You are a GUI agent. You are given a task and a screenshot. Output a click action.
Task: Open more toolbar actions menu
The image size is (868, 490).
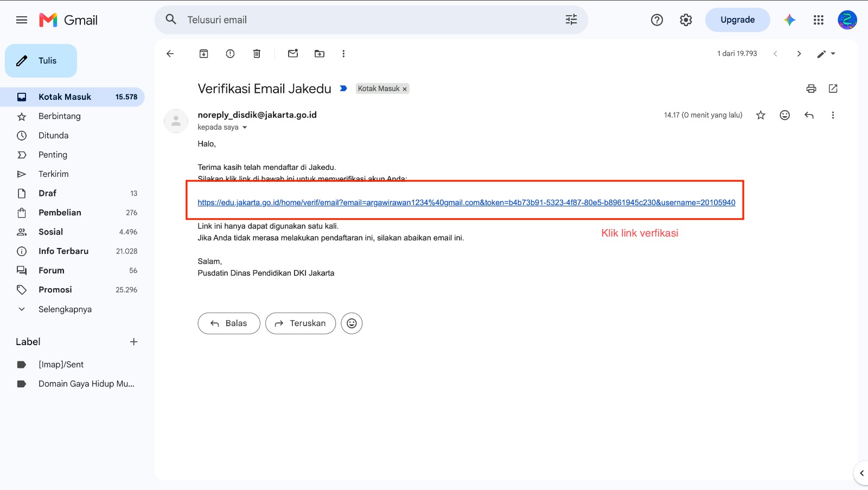click(343, 54)
